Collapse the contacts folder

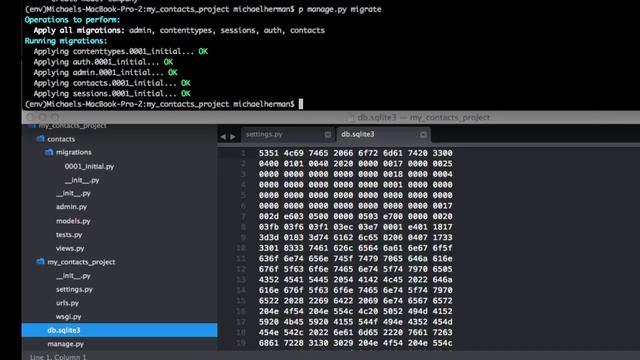point(61,139)
